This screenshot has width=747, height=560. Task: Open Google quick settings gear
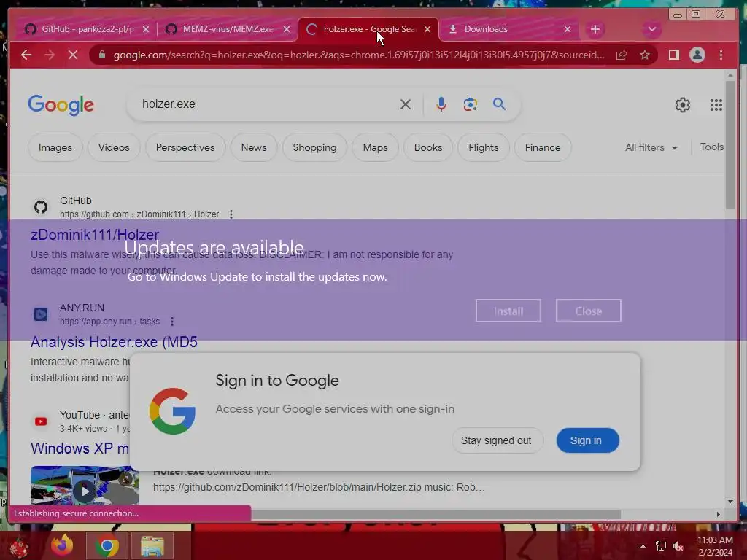(683, 105)
